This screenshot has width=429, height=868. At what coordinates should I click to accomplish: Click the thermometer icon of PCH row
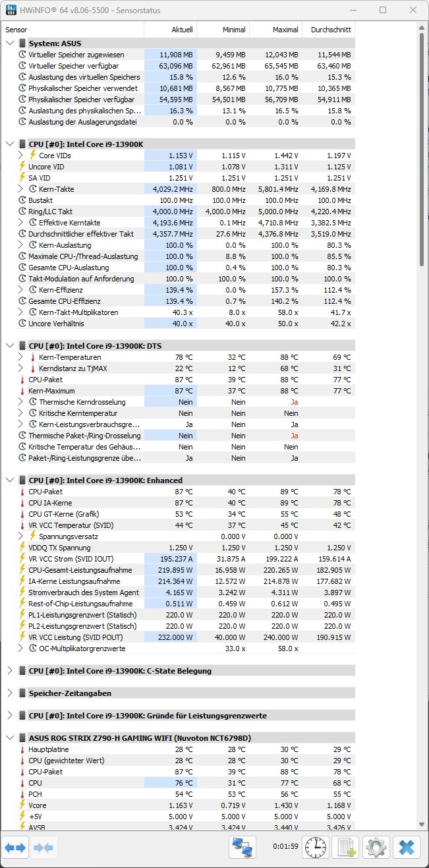[22, 794]
